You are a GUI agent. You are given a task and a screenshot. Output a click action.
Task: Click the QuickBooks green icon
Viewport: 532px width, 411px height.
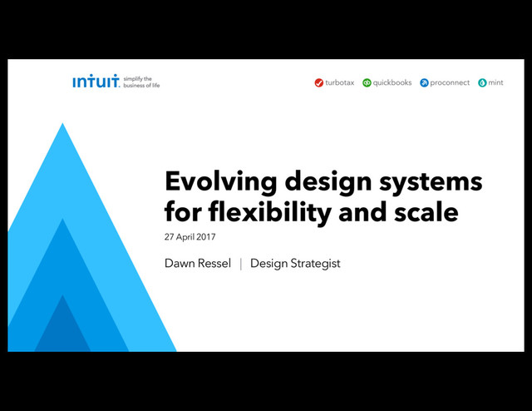[367, 83]
